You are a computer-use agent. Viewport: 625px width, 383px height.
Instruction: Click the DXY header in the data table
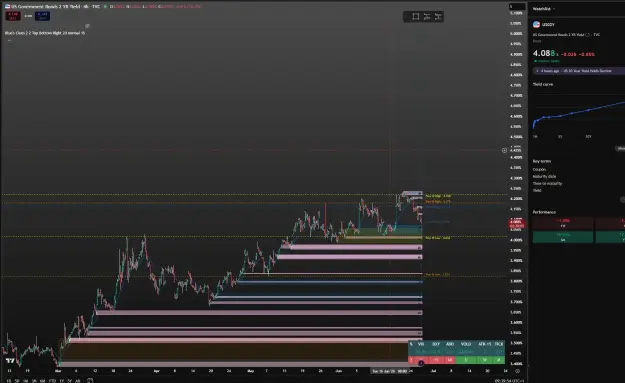point(436,344)
